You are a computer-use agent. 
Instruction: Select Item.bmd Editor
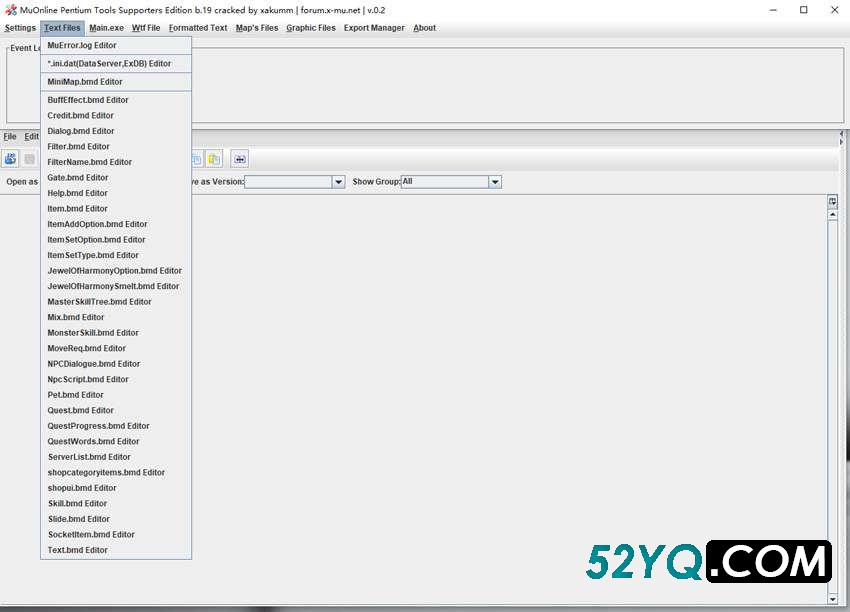116,209
